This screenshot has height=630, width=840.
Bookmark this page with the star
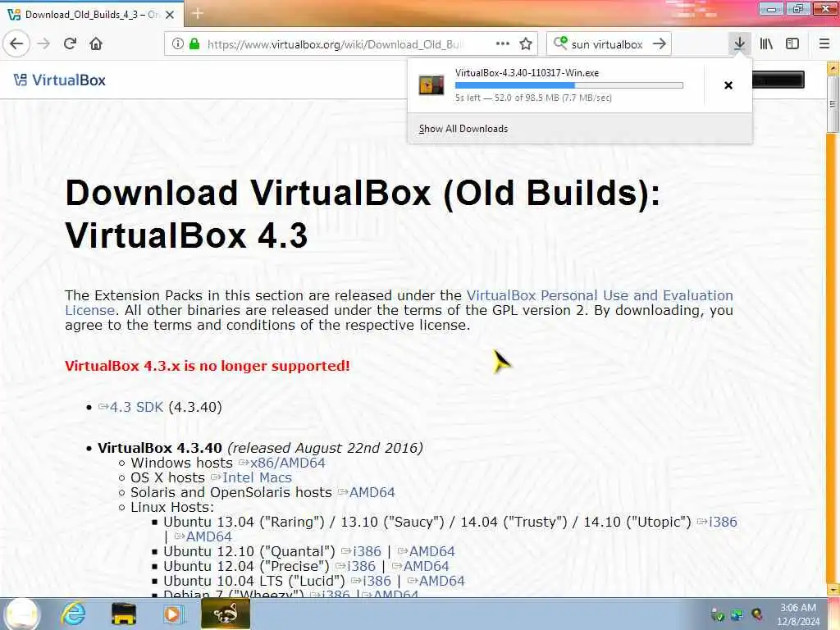526,44
